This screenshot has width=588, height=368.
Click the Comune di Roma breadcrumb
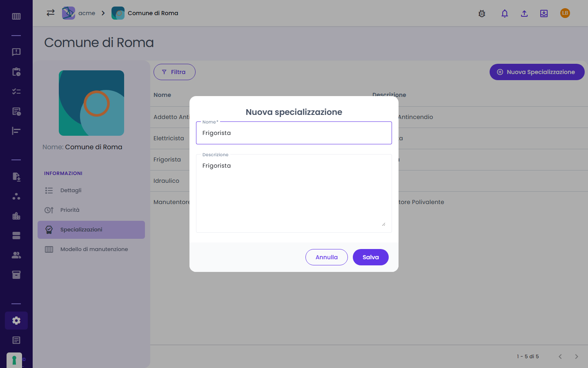point(153,13)
